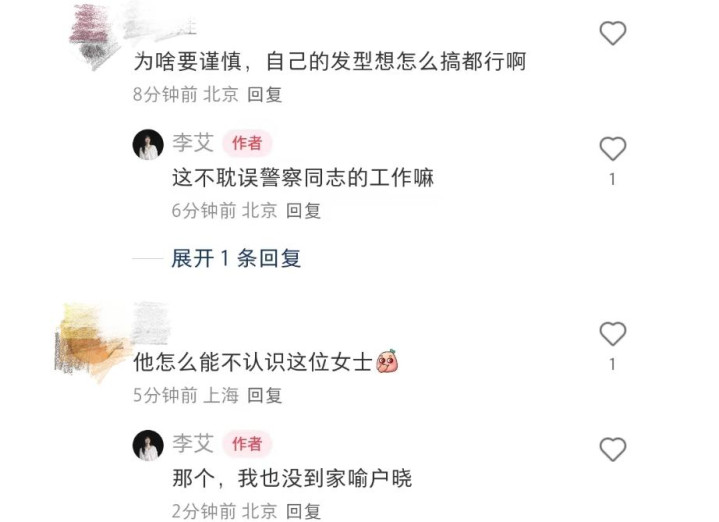Open 李艾's profile from the first reply's username
719x522 pixels.
[193, 143]
